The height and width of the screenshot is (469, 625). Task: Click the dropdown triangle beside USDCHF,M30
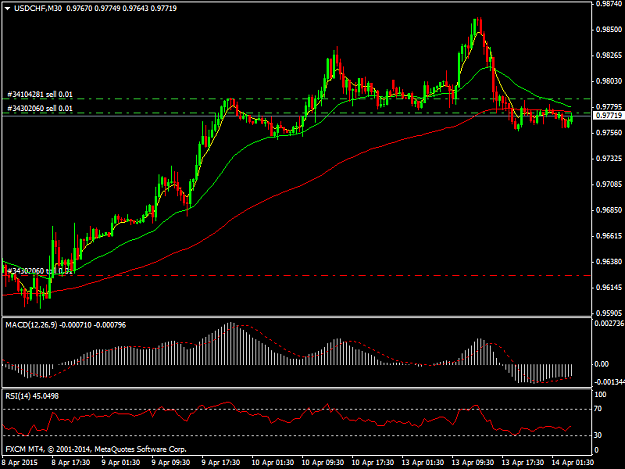8,8
